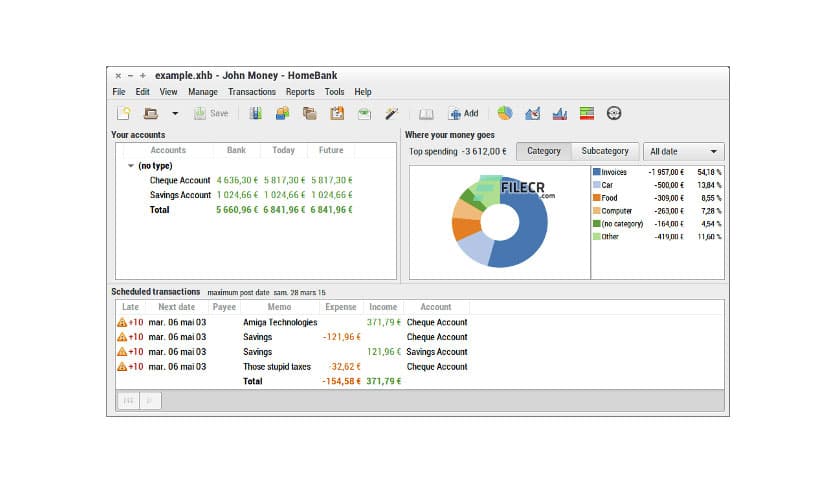836x484 pixels.
Task: Open the Tools menu
Action: tap(334, 92)
